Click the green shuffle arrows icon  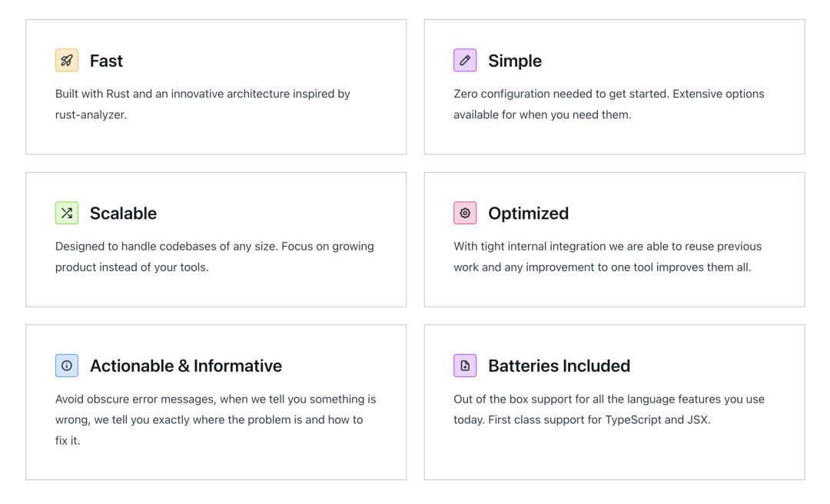pyautogui.click(x=67, y=213)
